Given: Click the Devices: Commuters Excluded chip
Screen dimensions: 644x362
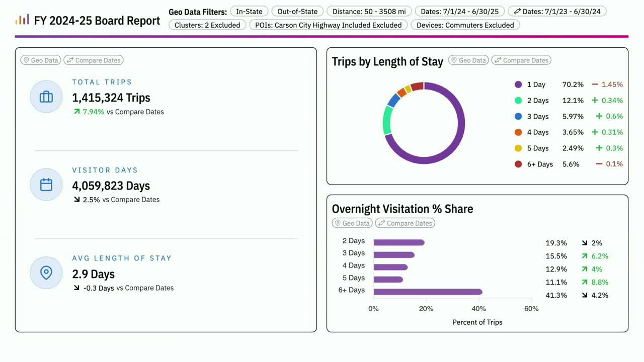Looking at the screenshot, I should point(465,25).
